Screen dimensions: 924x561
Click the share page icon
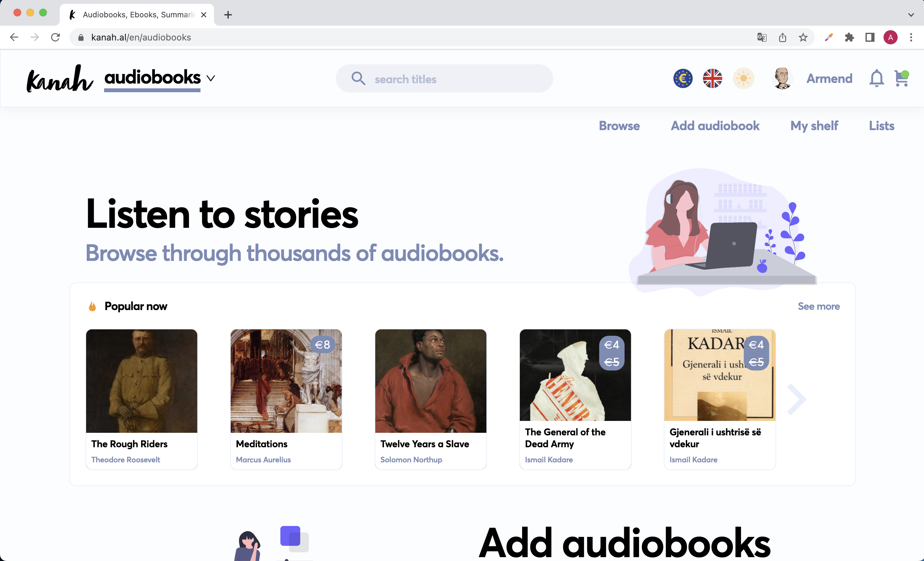(783, 37)
